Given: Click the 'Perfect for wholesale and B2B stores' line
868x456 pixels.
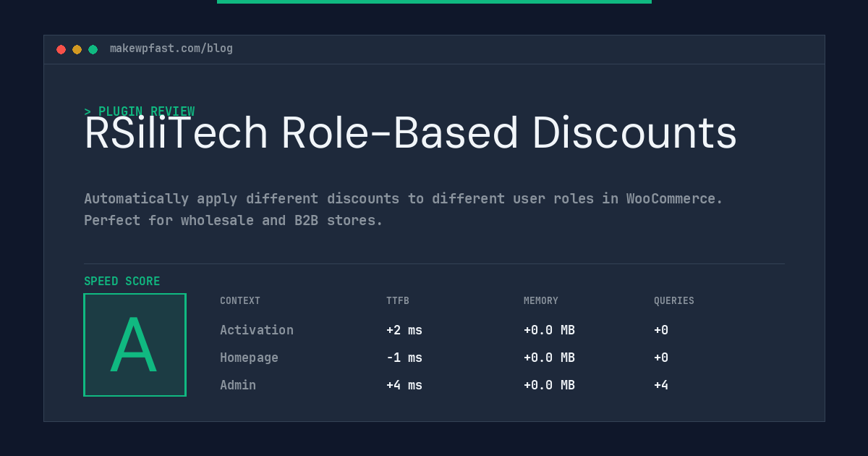Looking at the screenshot, I should coord(234,220).
